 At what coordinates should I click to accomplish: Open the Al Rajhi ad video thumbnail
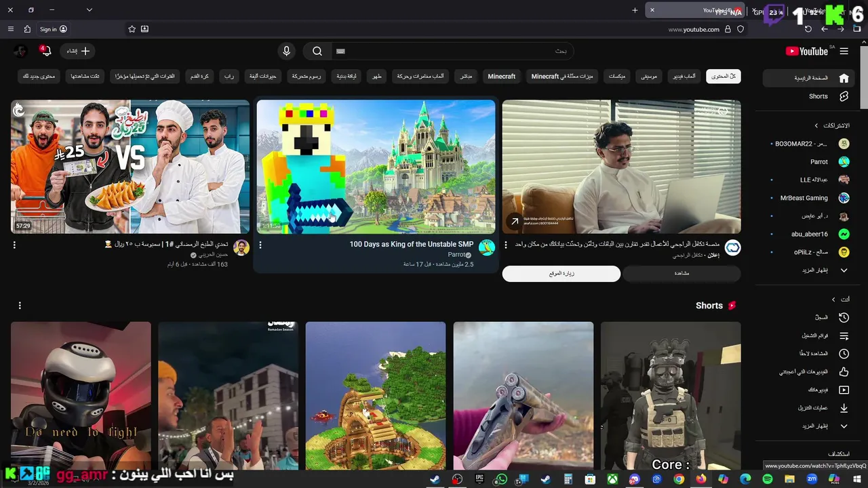pyautogui.click(x=621, y=167)
